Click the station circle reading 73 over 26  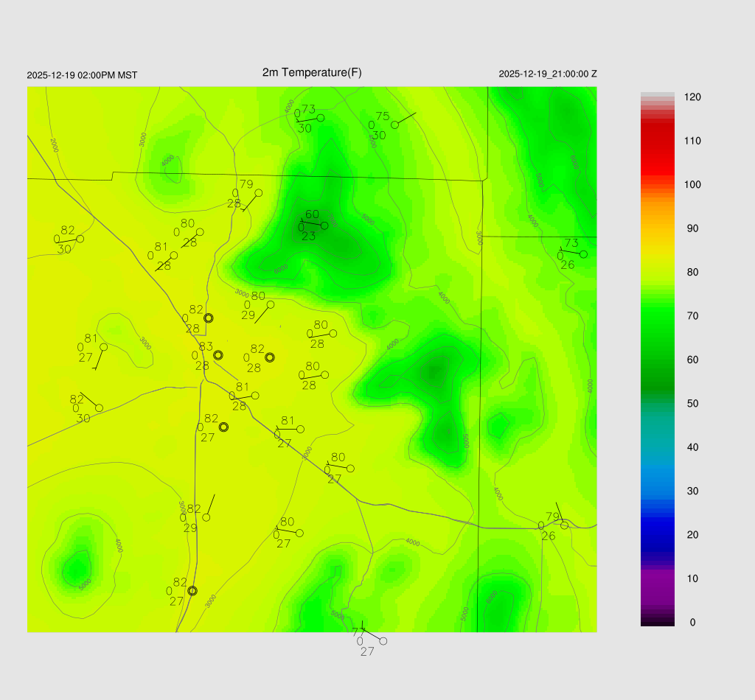(583, 254)
